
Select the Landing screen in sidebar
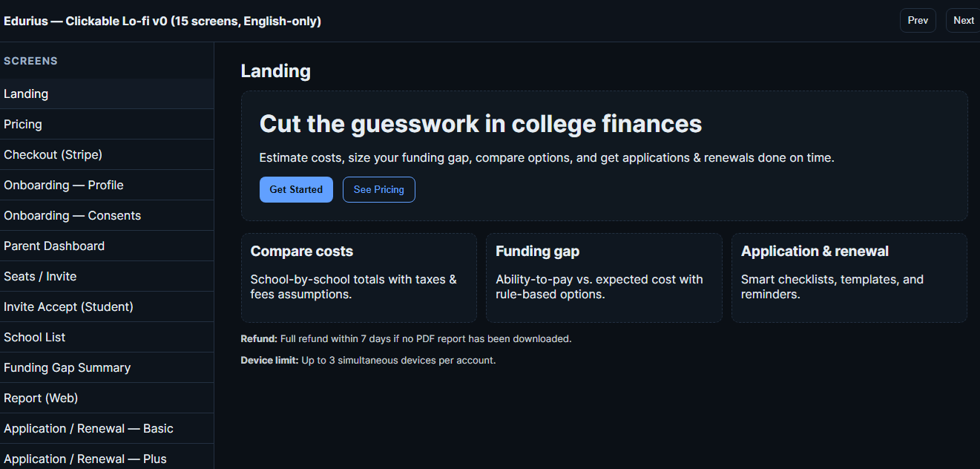pyautogui.click(x=106, y=94)
